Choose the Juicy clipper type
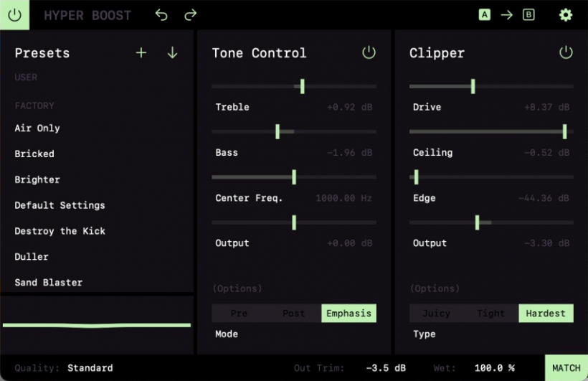The height and width of the screenshot is (381, 588). pyautogui.click(x=436, y=314)
